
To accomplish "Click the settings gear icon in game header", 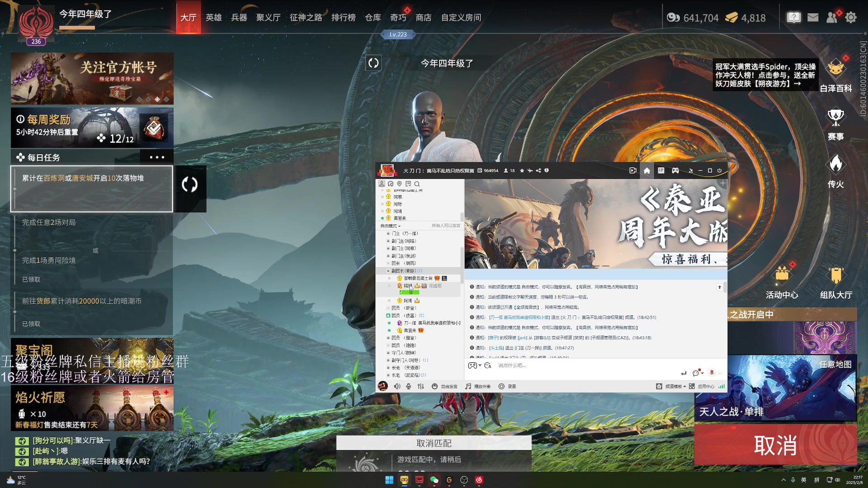I will (x=851, y=18).
